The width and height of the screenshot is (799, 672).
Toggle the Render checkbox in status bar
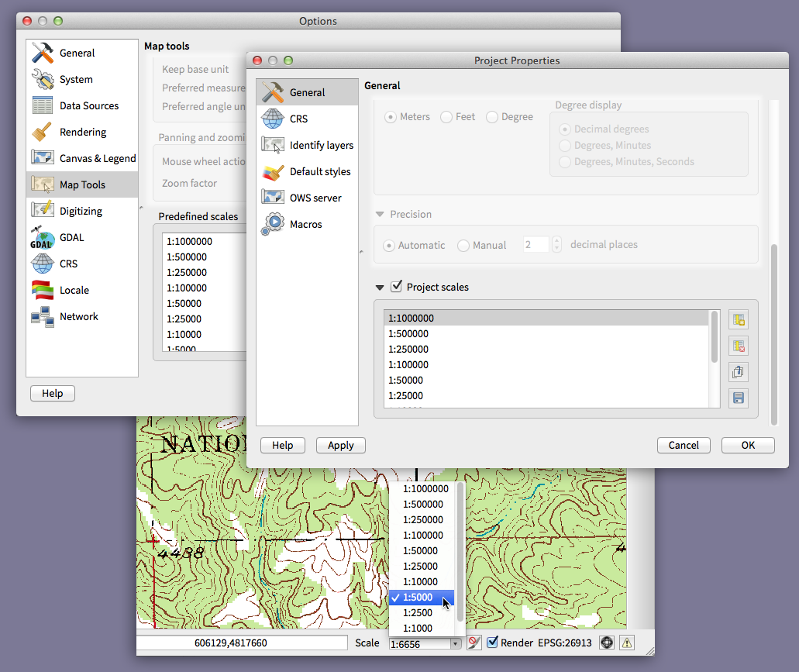tap(492, 643)
